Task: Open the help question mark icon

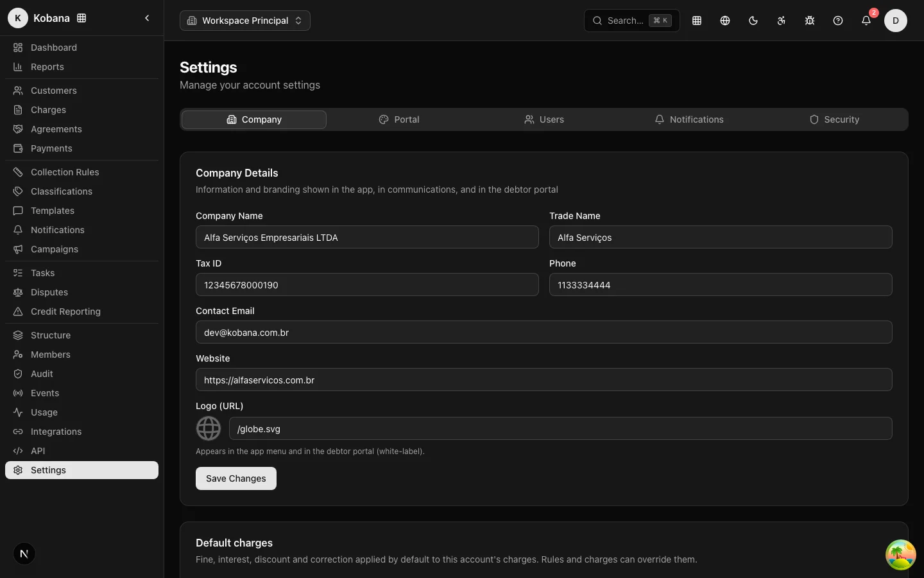Action: tap(838, 21)
